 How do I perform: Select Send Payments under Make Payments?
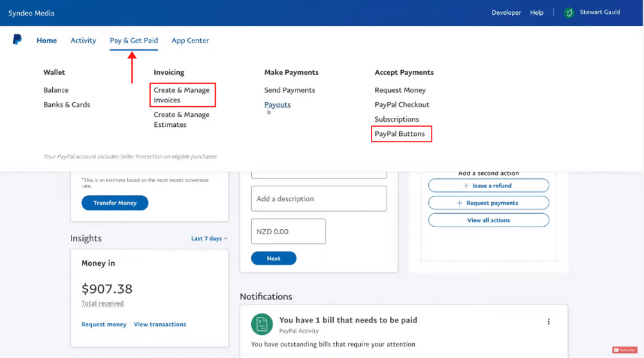pos(290,90)
